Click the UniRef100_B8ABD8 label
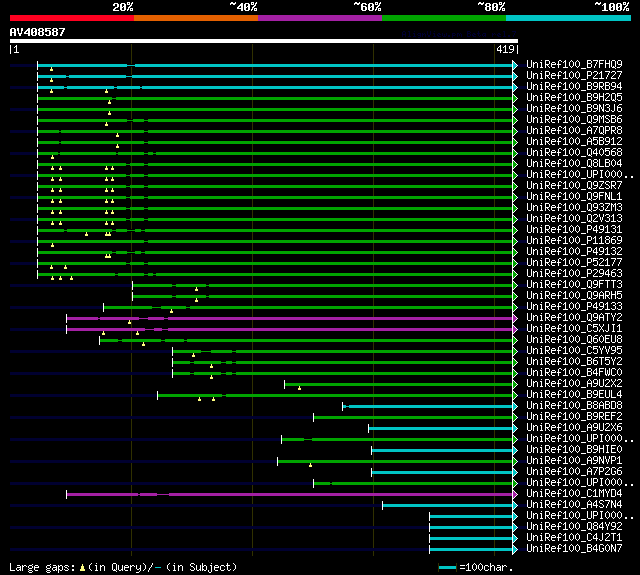Screen dimensions: 640x575 574,406
